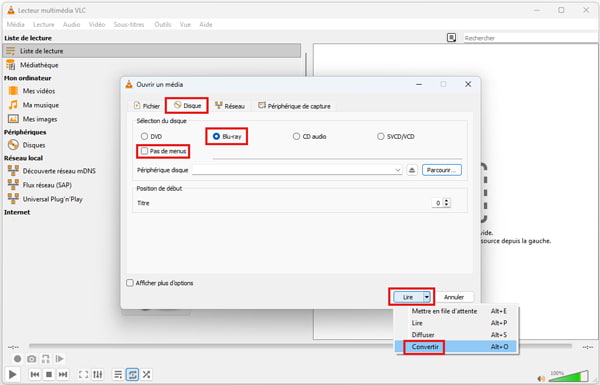Click the Lire button in dialog
The height and width of the screenshot is (385, 600).
408,297
